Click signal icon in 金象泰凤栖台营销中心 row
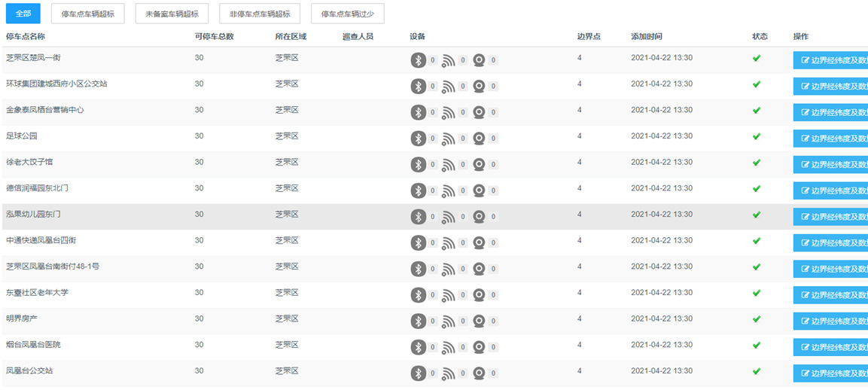Image resolution: width=868 pixels, height=390 pixels. coord(449,112)
